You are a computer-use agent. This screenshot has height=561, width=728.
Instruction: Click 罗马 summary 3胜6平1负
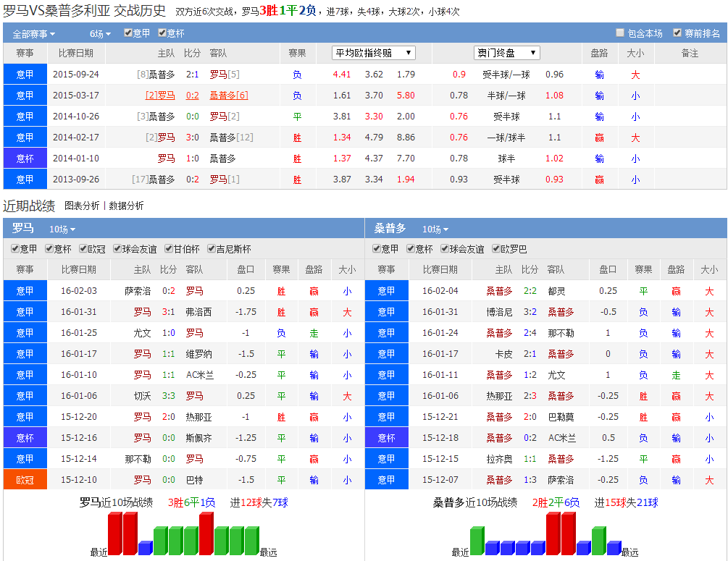pos(191,502)
